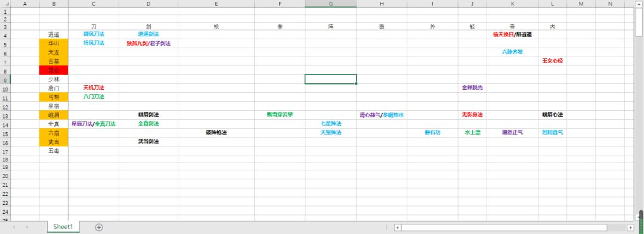Select the 逍遥 faction cell
This screenshot has width=644, height=234.
tap(54, 35)
